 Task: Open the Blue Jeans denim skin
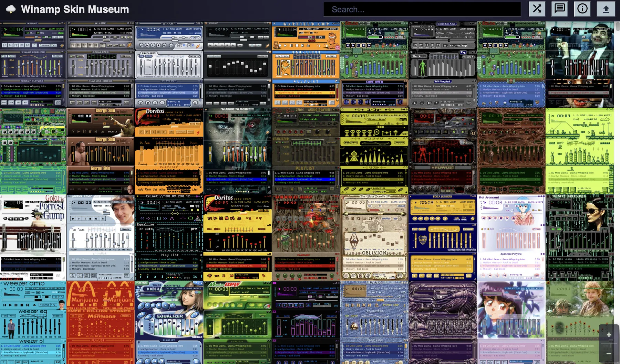pyautogui.click(x=374, y=322)
